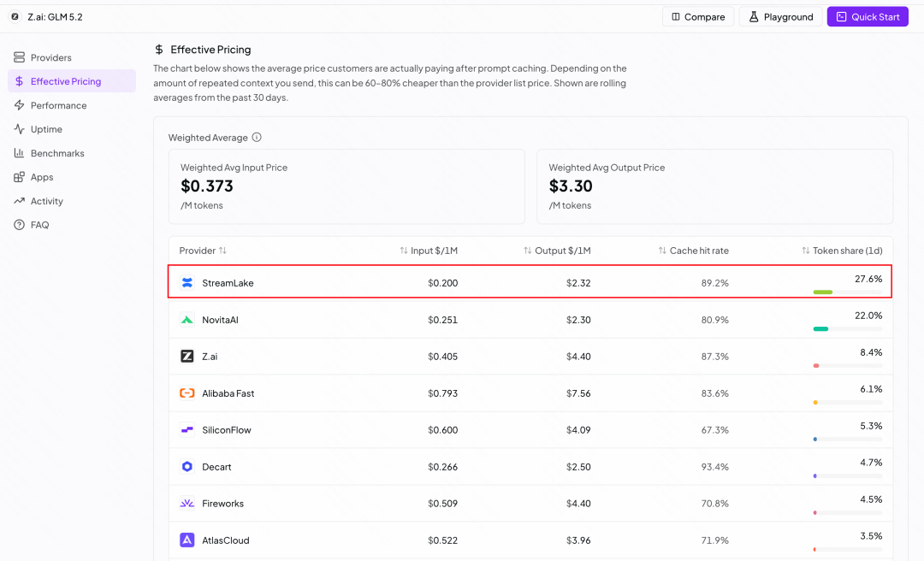This screenshot has height=561, width=924.
Task: Click the NovitaAI provider logo
Action: coord(187,320)
